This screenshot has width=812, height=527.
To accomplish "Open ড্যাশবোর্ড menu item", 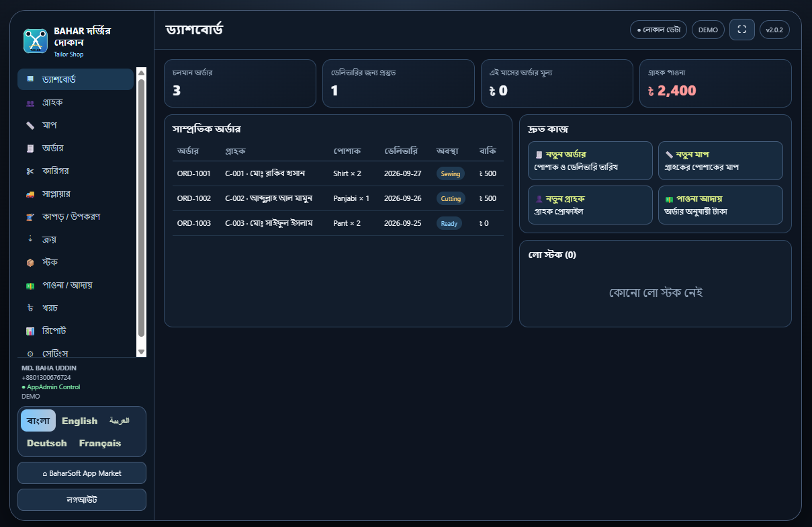I will [75, 79].
